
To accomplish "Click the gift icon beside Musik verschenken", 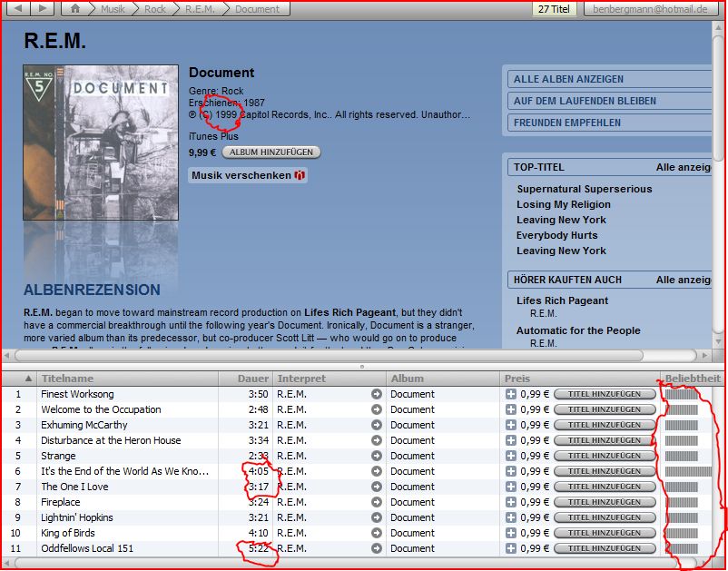I will coord(300,175).
